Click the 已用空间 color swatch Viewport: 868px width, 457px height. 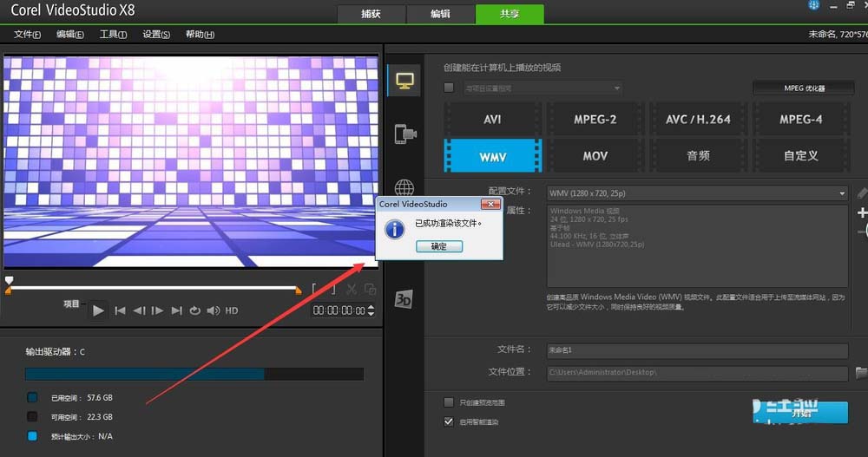click(x=32, y=397)
